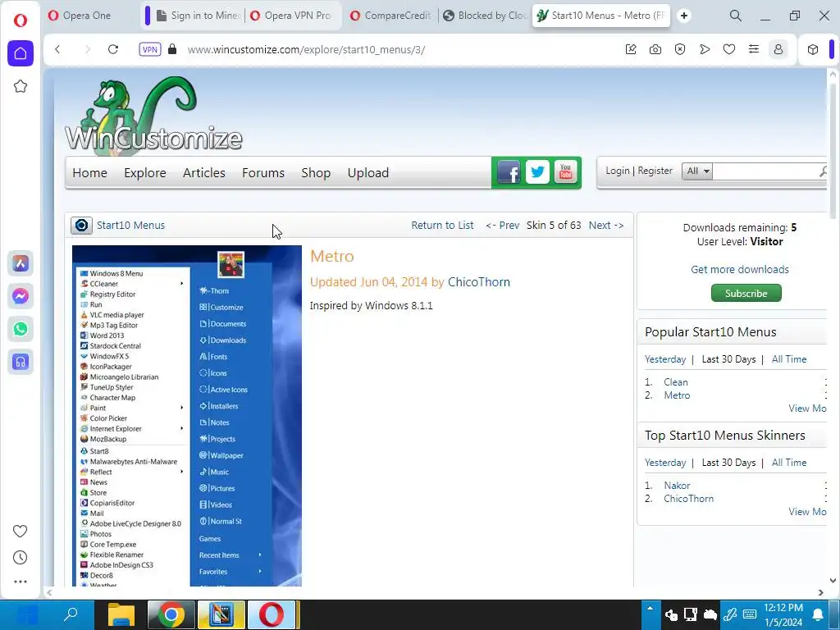The width and height of the screenshot is (840, 630).
Task: Go back to the previous page
Action: [x=58, y=49]
